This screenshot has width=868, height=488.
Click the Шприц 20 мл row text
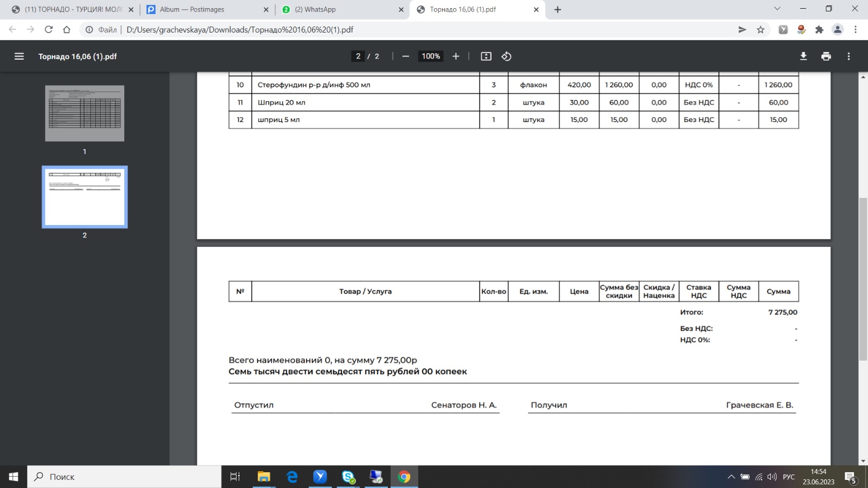[282, 102]
